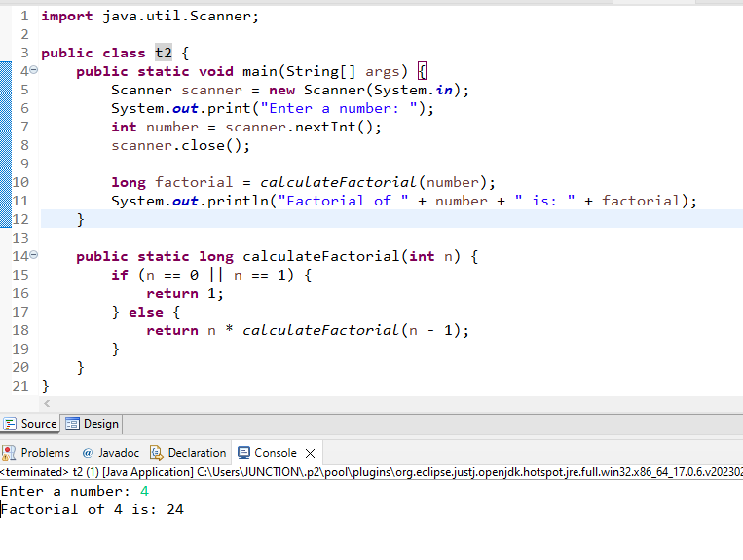
Task: Click line number 12 in gutter
Action: pos(20,219)
